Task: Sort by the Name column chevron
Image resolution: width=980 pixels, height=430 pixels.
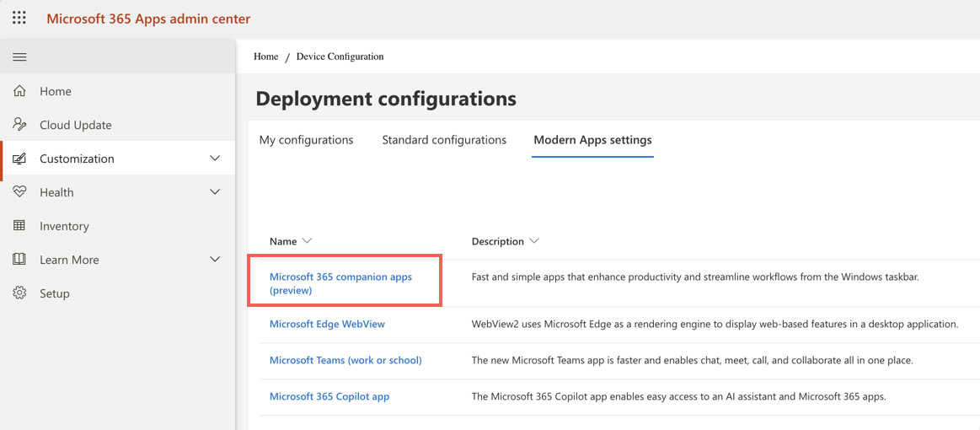Action: pyautogui.click(x=306, y=240)
